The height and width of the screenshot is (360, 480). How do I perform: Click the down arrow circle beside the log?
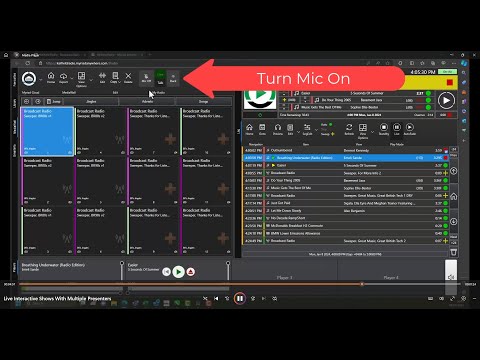[x=454, y=222]
